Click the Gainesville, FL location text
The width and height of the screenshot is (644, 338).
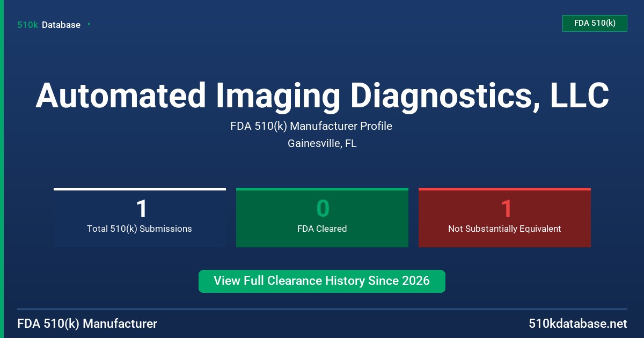(322, 144)
